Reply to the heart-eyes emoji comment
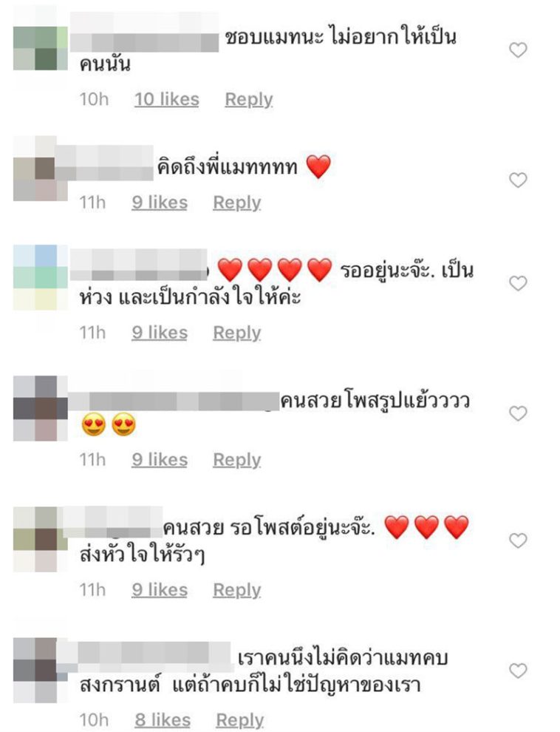 click(x=237, y=460)
